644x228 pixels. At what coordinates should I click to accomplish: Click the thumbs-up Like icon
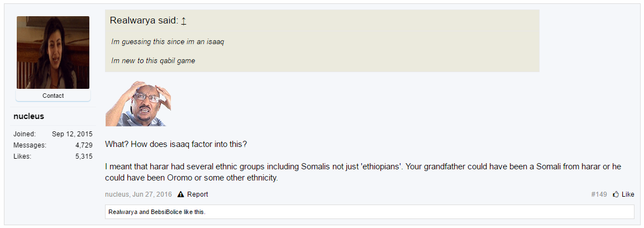[x=616, y=194]
